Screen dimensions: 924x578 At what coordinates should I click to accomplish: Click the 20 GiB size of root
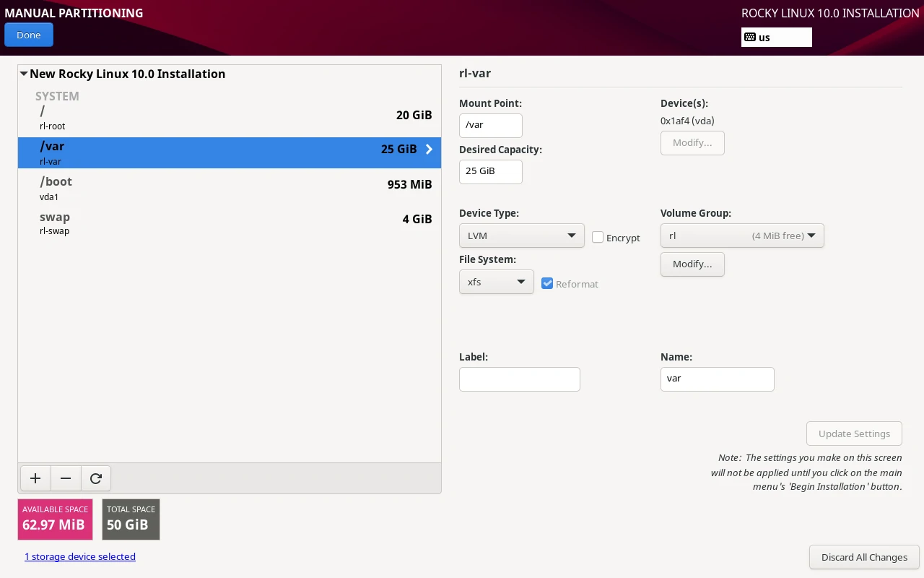pos(414,115)
